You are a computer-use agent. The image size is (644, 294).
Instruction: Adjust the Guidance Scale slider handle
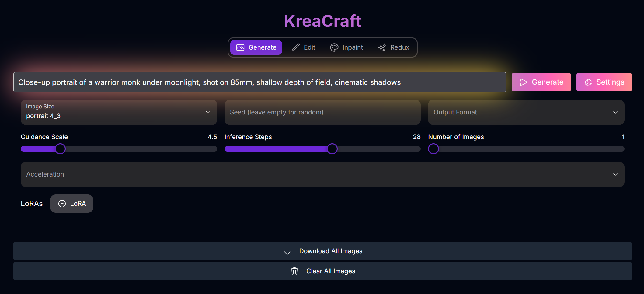pyautogui.click(x=60, y=149)
